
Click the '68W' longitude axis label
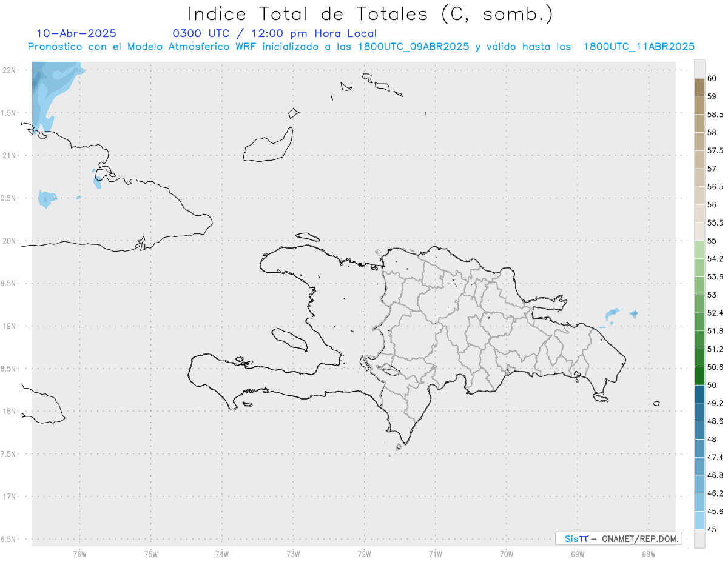coord(648,554)
